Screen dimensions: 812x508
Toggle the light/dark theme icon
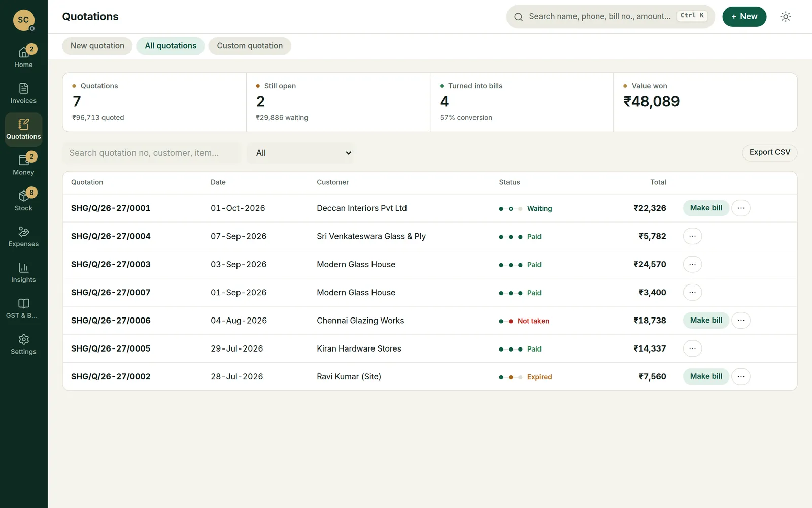click(x=786, y=17)
